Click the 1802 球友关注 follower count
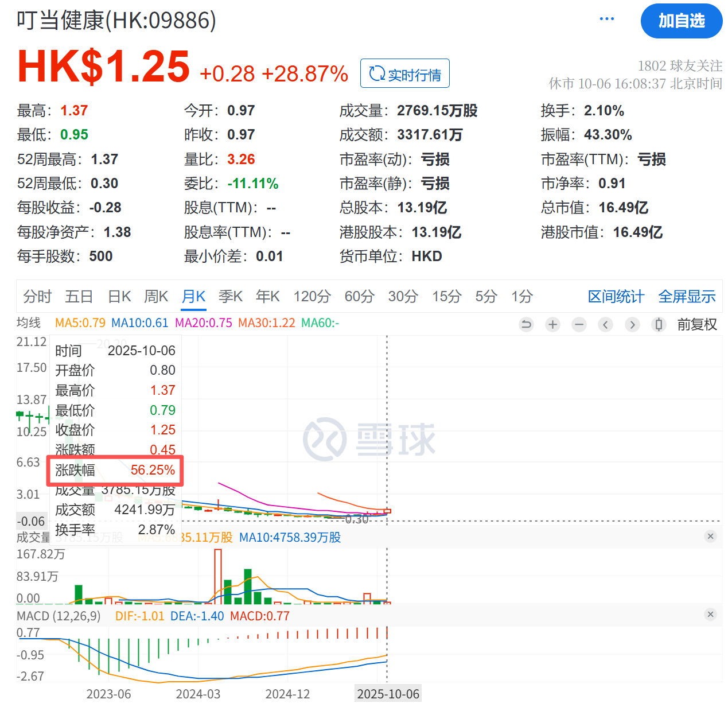This screenshot has width=728, height=711. 680,65
